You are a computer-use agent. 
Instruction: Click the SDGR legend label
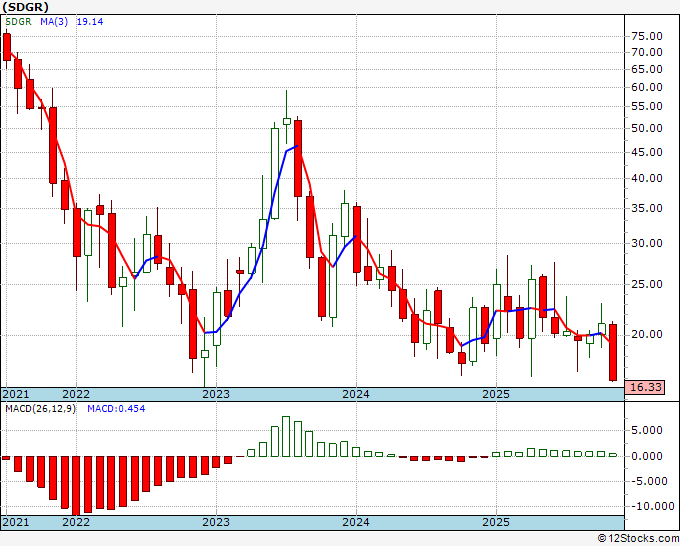[18, 22]
